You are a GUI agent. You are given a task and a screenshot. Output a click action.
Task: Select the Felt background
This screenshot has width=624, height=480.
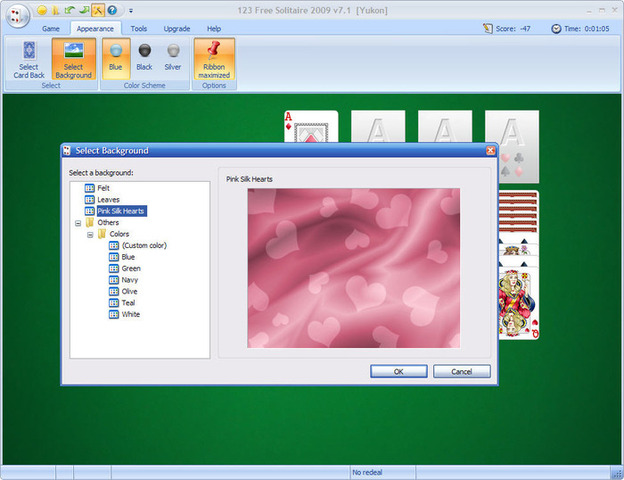(x=103, y=188)
